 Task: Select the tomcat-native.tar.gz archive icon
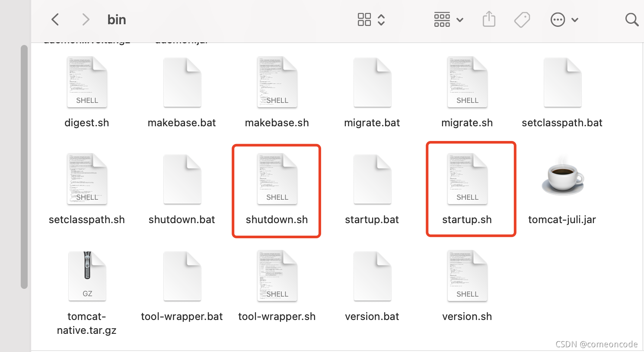(87, 276)
